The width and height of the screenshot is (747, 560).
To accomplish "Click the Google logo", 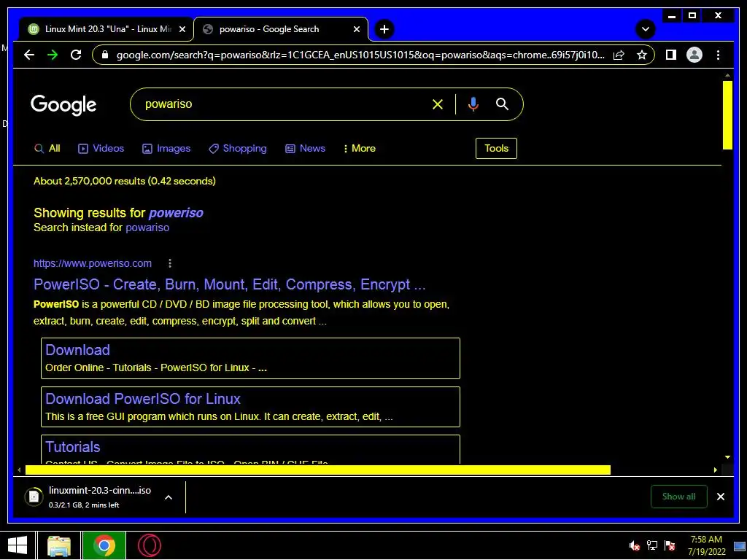I will [63, 105].
